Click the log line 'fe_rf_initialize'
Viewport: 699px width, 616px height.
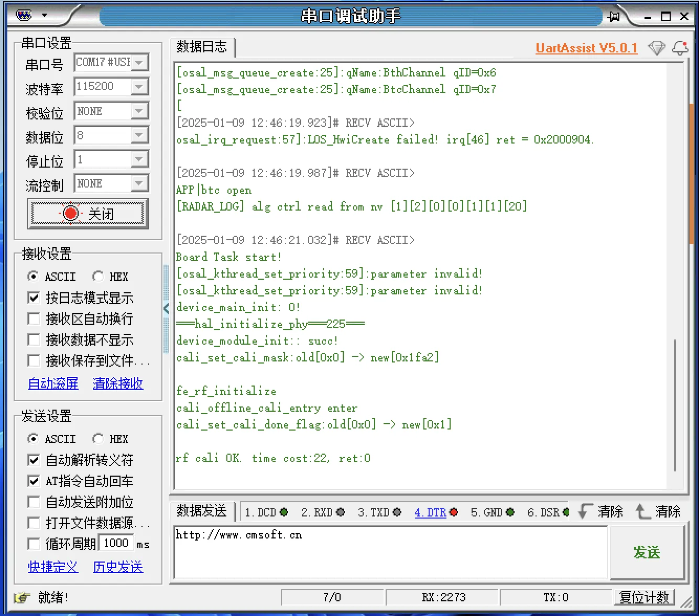pyautogui.click(x=226, y=391)
